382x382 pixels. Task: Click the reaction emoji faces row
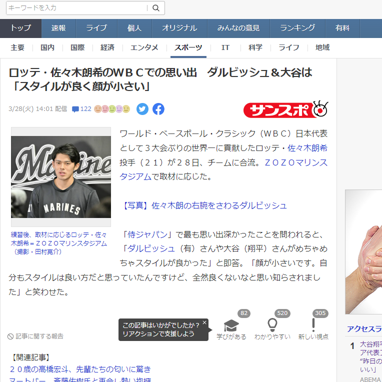point(112,109)
